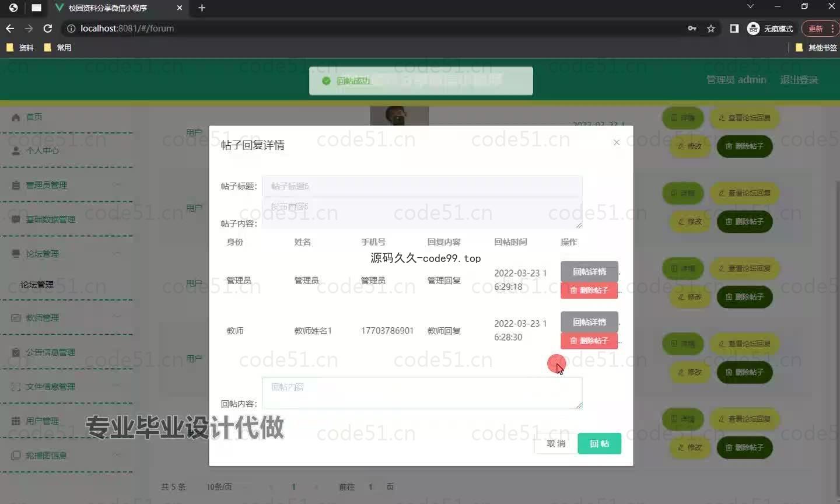Image resolution: width=840 pixels, height=504 pixels.
Task: Open 回帖详情 for the 管理员 reply
Action: click(589, 272)
